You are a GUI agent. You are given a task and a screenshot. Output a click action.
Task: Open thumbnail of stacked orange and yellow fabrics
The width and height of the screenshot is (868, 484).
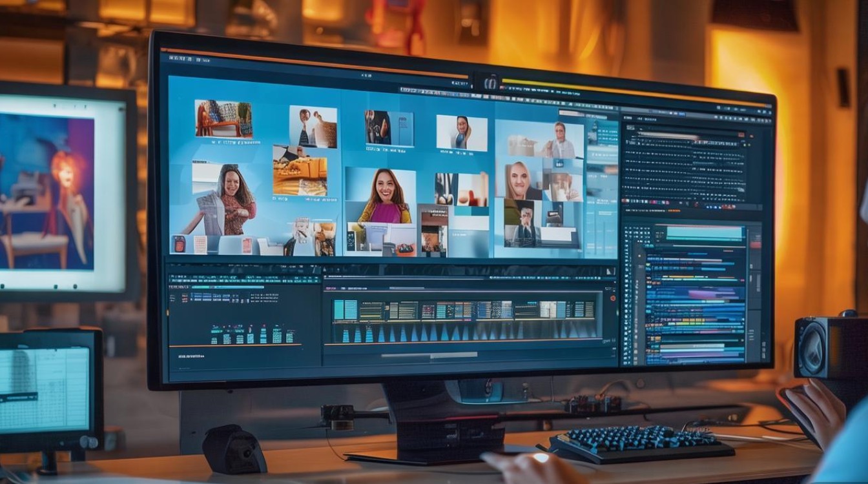(x=300, y=170)
